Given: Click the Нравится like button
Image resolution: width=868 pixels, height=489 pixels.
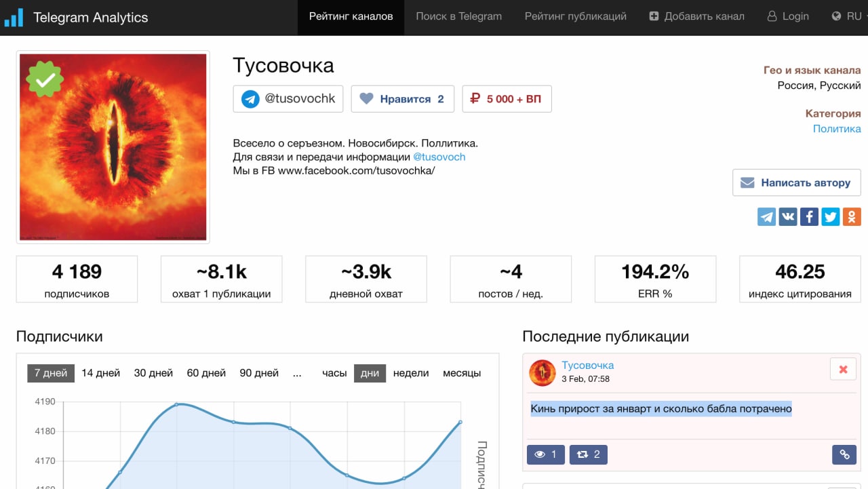Looking at the screenshot, I should (x=402, y=98).
